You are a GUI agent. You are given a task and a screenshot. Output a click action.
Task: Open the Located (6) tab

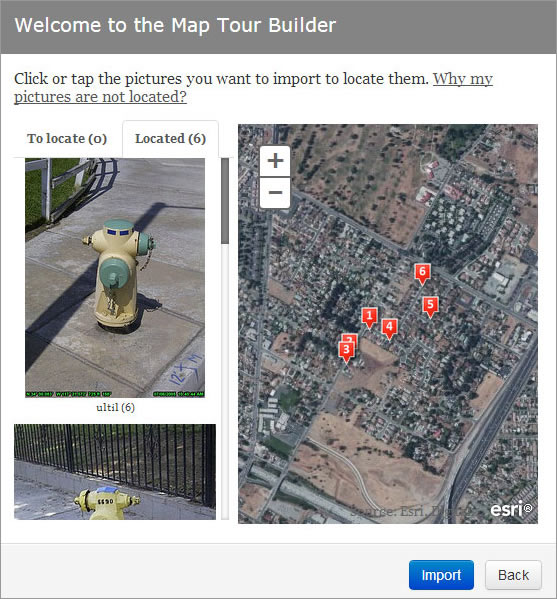click(x=170, y=138)
